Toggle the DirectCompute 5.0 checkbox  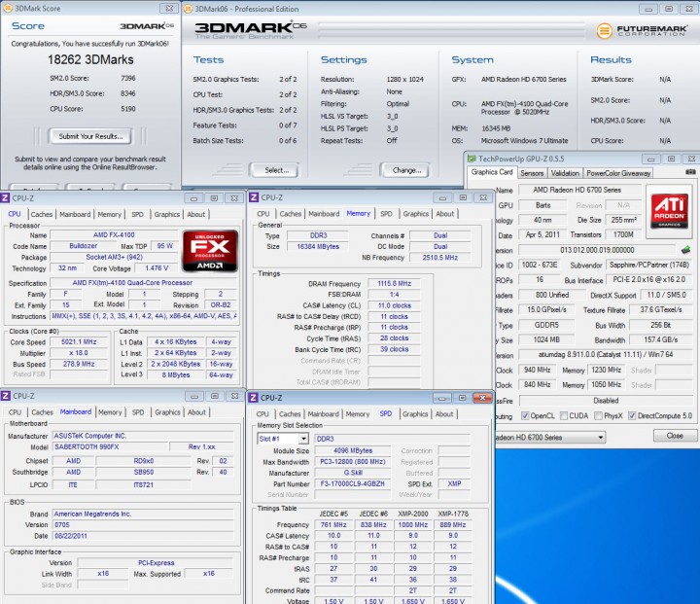point(632,415)
